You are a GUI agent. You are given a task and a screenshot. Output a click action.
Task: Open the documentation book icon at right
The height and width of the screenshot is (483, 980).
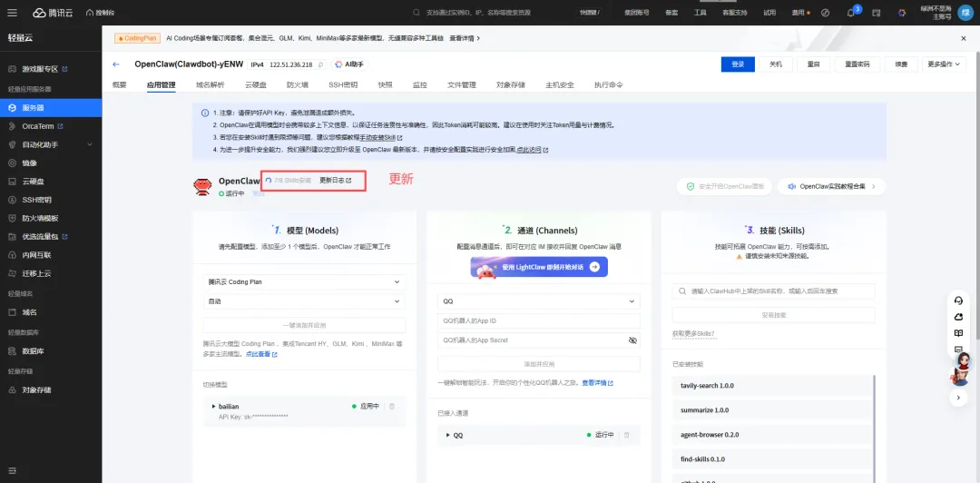[x=958, y=333]
